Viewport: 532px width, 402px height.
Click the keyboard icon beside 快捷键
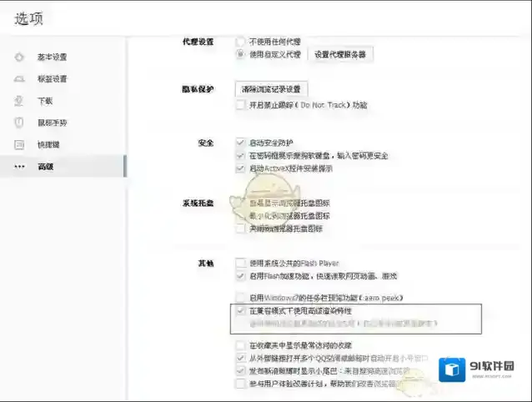19,144
